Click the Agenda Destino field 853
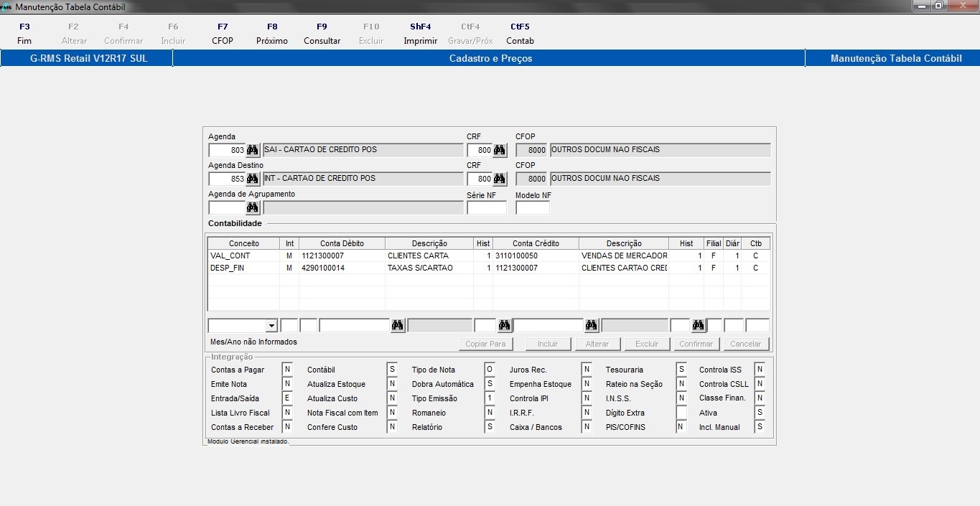The height and width of the screenshot is (506, 980). pos(227,179)
